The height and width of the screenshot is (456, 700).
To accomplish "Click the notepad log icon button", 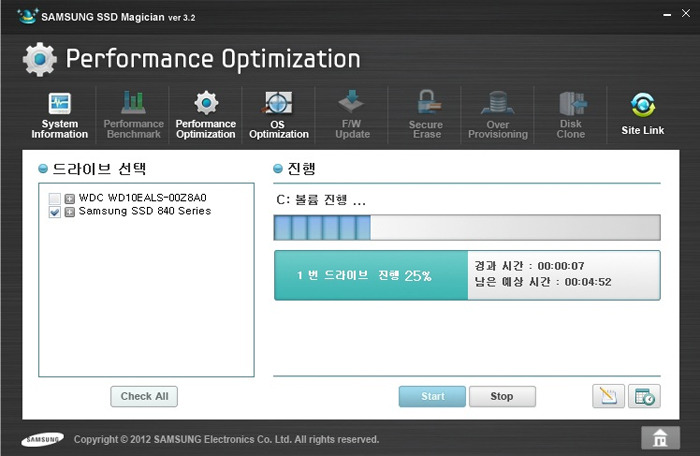I will 608,396.
